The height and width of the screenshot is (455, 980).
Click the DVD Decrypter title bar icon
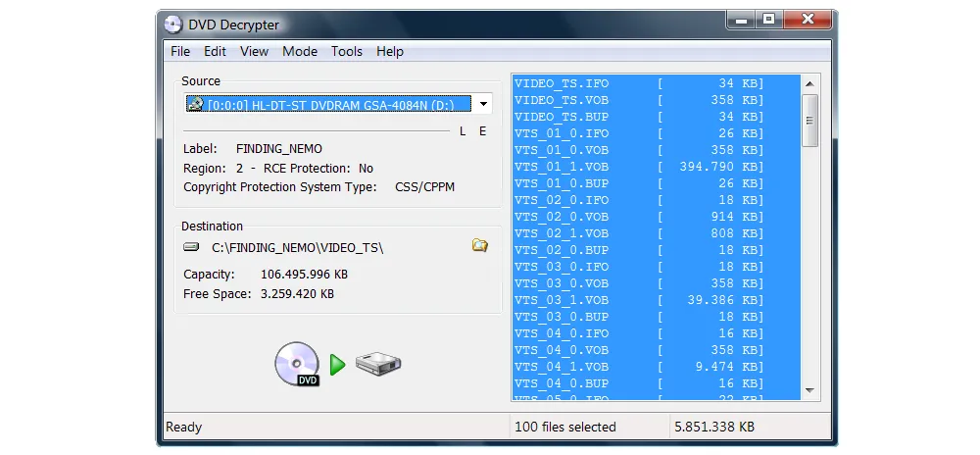173,25
